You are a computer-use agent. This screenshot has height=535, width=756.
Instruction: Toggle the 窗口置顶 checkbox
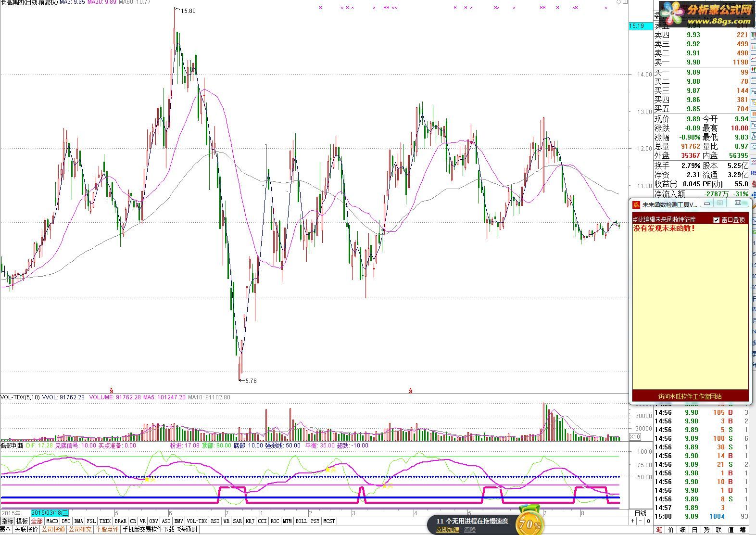(716, 220)
